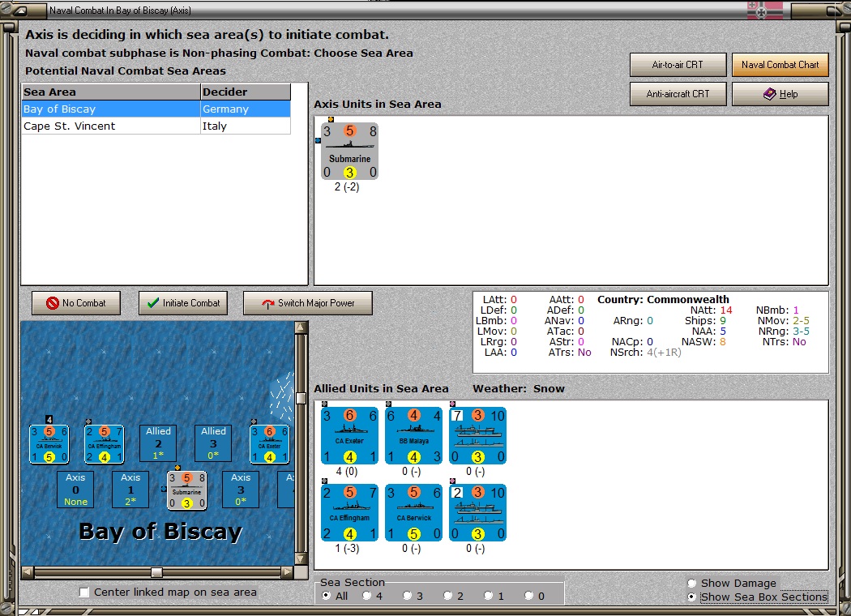Select the All sea section radio button

(326, 596)
